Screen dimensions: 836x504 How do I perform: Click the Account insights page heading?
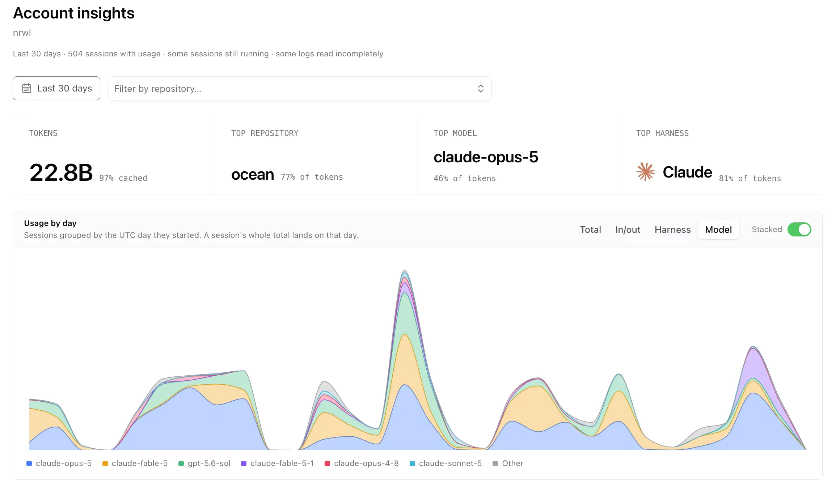click(74, 13)
